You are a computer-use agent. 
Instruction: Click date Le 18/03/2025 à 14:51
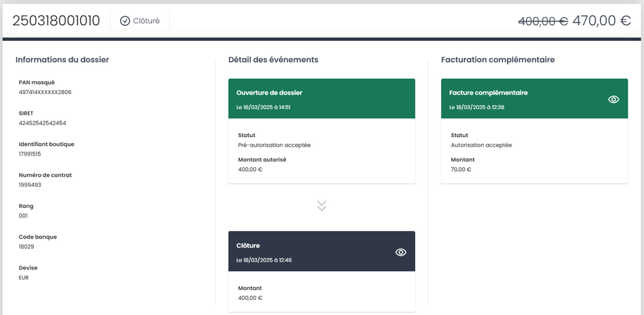(x=264, y=107)
